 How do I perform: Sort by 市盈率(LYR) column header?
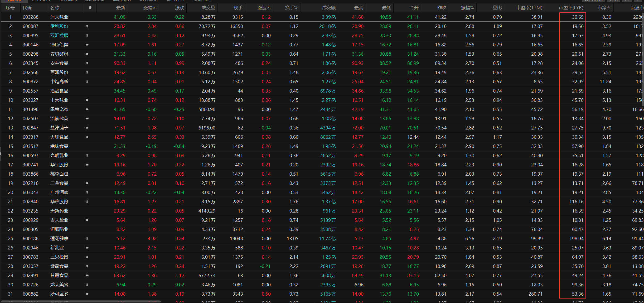(571, 8)
